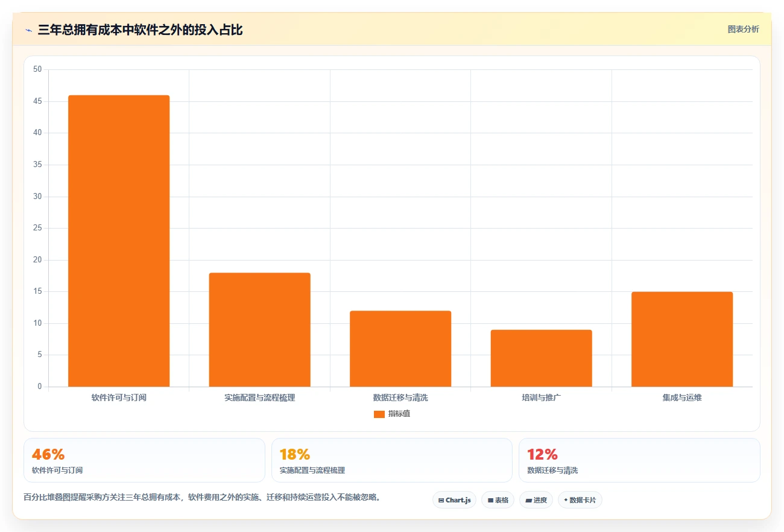Click the lightning icon beside the chart title
Screen dimensions: 784x532
[x=28, y=30]
